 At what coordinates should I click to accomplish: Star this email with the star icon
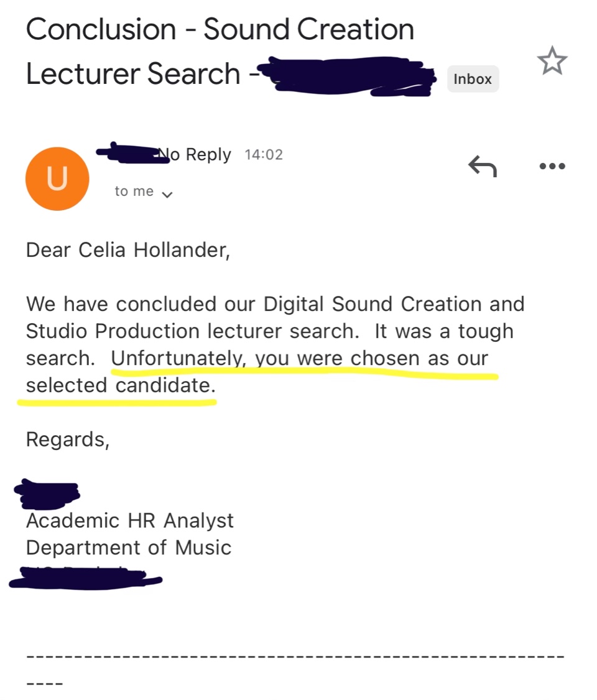[552, 61]
